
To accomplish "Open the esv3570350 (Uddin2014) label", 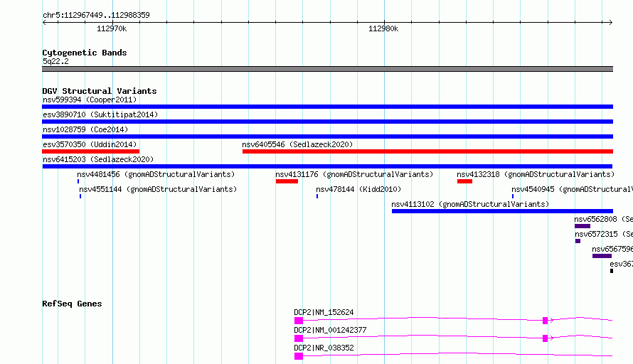I will (90, 144).
